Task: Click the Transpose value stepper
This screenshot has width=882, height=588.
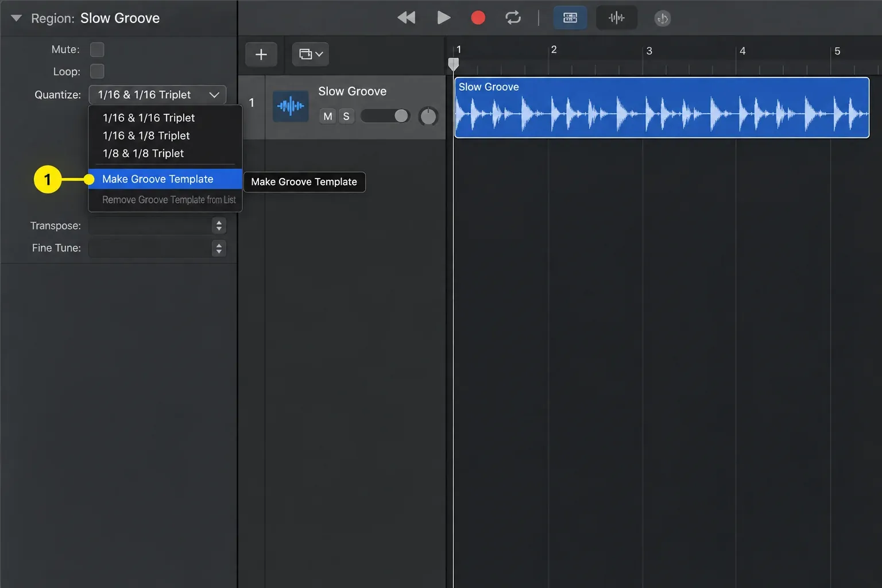Action: click(219, 226)
